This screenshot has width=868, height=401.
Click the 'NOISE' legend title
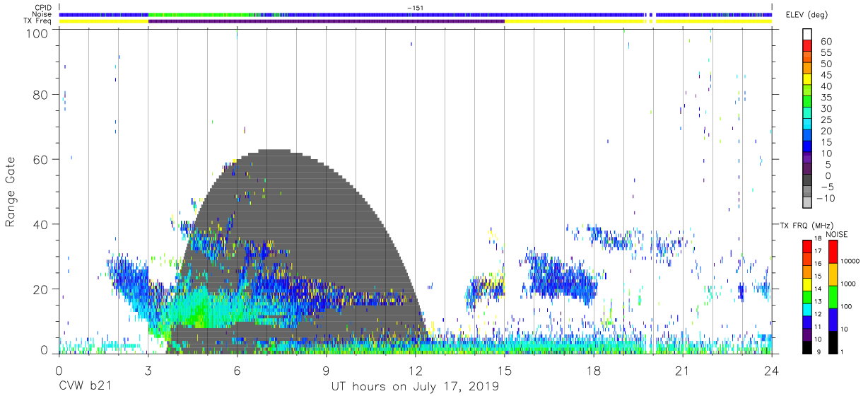click(837, 234)
